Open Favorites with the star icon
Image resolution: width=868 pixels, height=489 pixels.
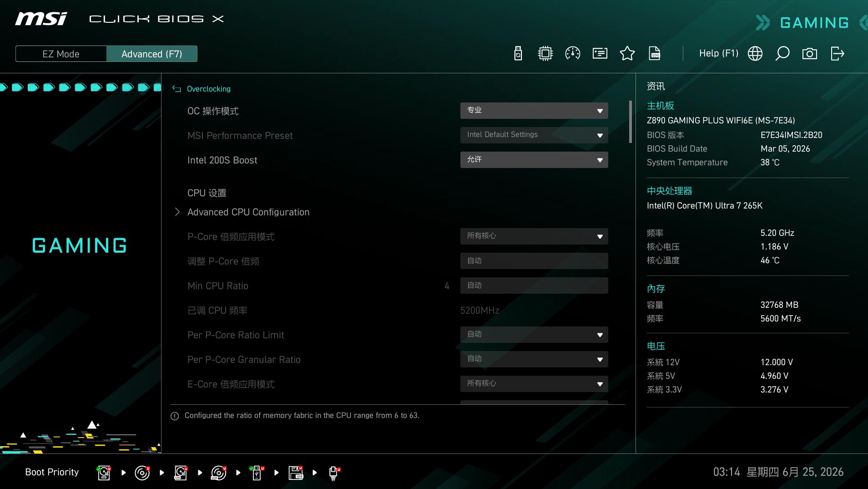(627, 54)
